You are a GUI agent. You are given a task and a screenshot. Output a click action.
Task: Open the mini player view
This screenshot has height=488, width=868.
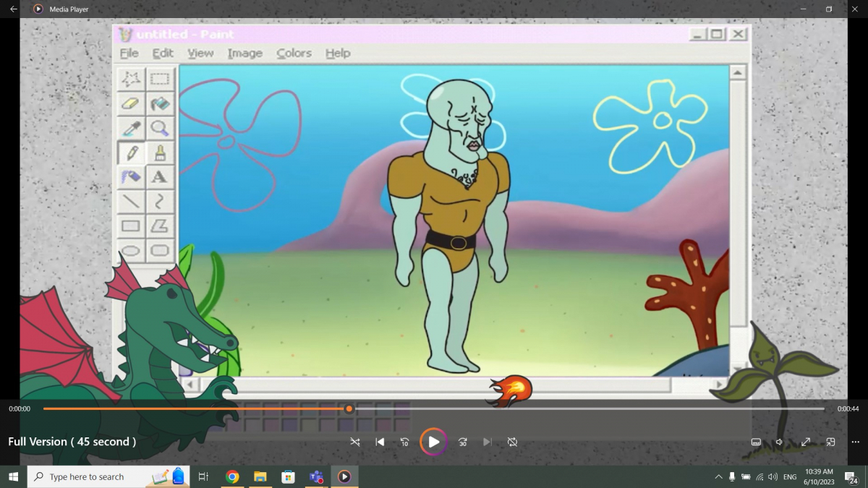[x=830, y=442]
